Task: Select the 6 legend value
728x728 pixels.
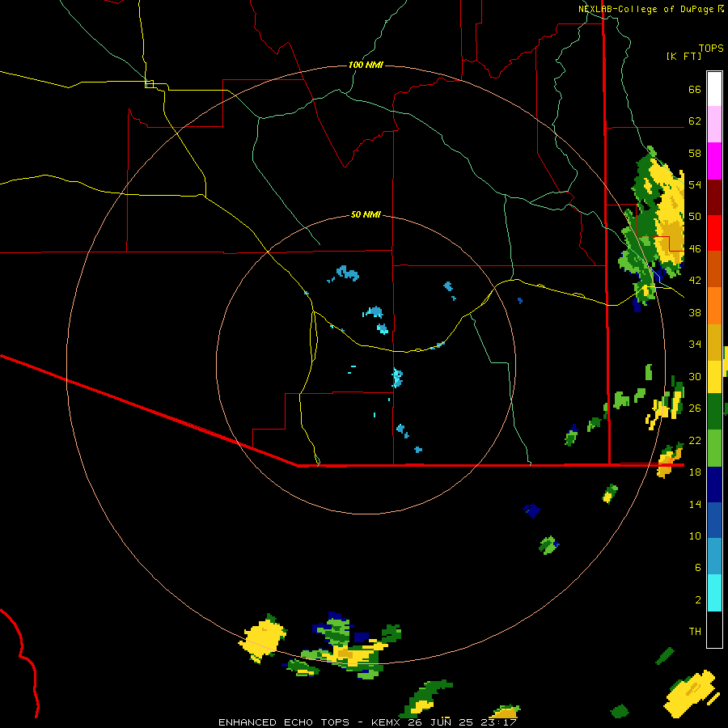Action: (x=697, y=567)
